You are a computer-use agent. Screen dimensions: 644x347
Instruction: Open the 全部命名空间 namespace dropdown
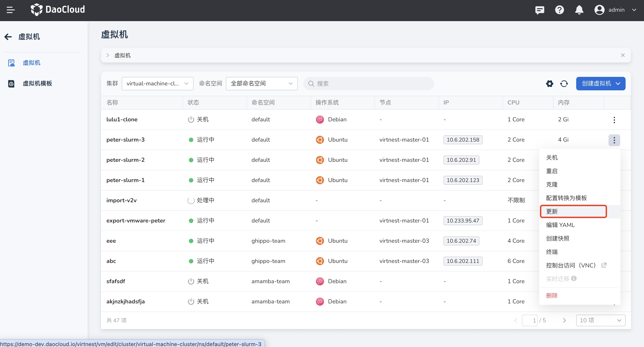(x=261, y=84)
